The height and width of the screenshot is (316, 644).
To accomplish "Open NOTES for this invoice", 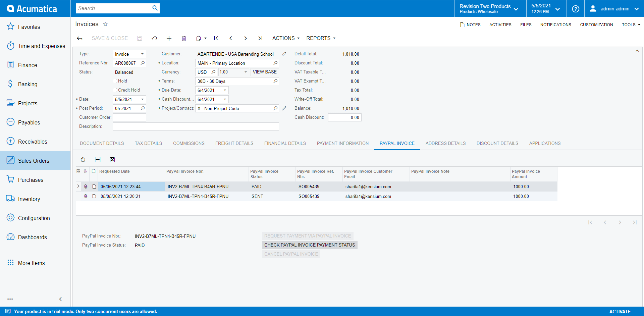I will (470, 25).
